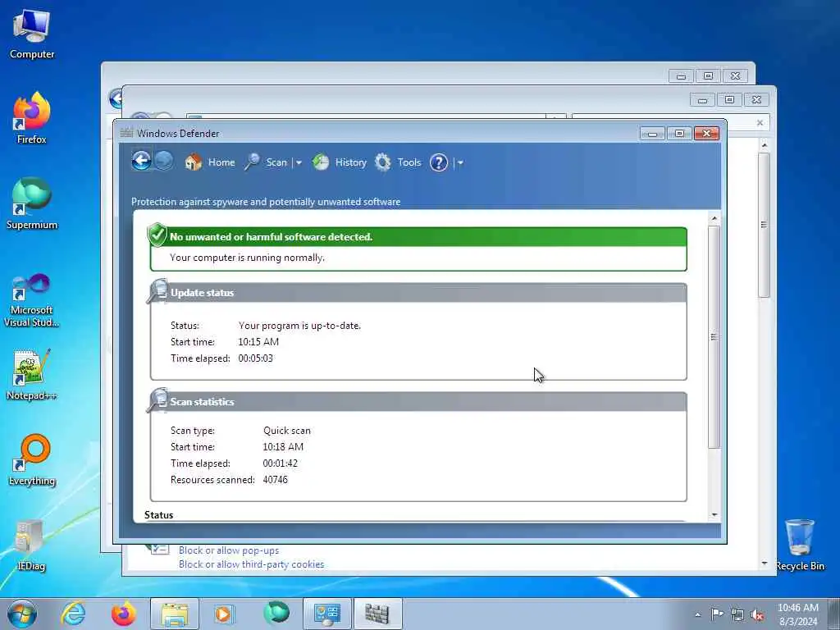Click the background window's scroll up arrow
The width and height of the screenshot is (840, 630).
(765, 145)
